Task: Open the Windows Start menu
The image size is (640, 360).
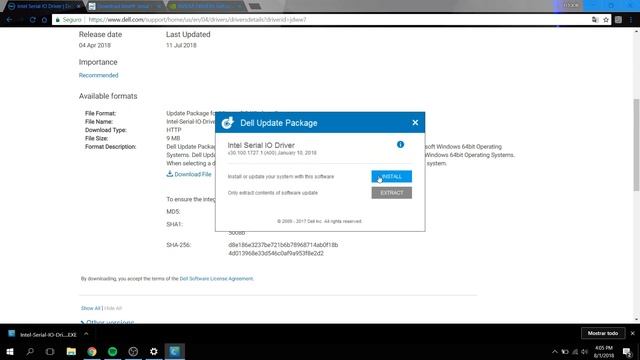Action: click(x=10, y=351)
